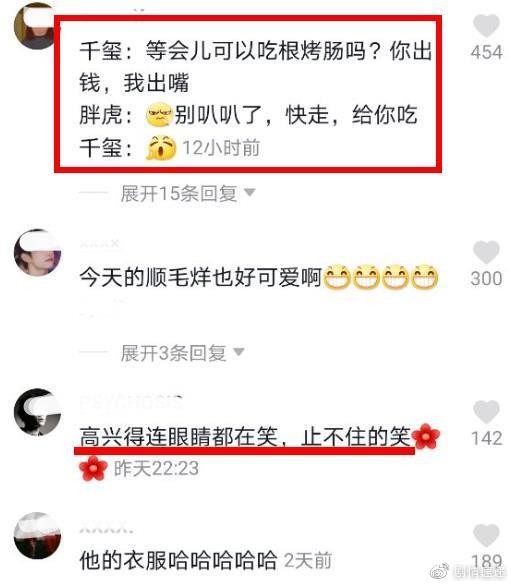
Task: Reply to the comment 今天的顺毛烊也好可爱啊
Action: (x=201, y=278)
